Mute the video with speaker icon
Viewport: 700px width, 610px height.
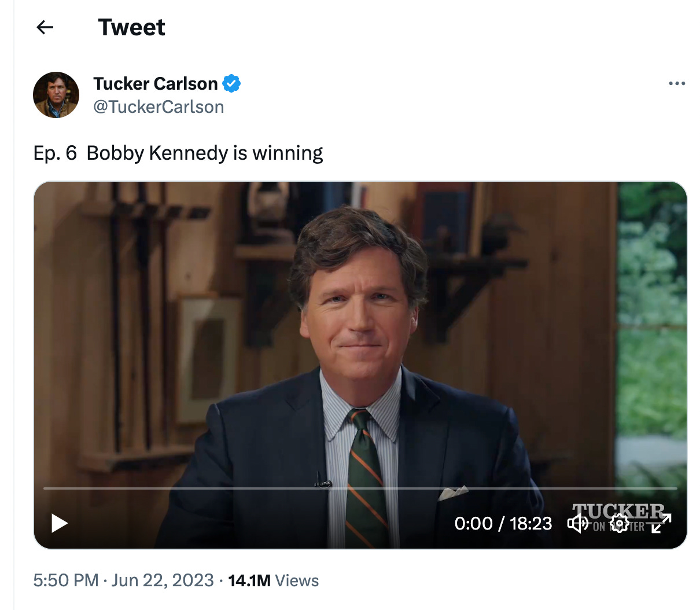pos(577,523)
